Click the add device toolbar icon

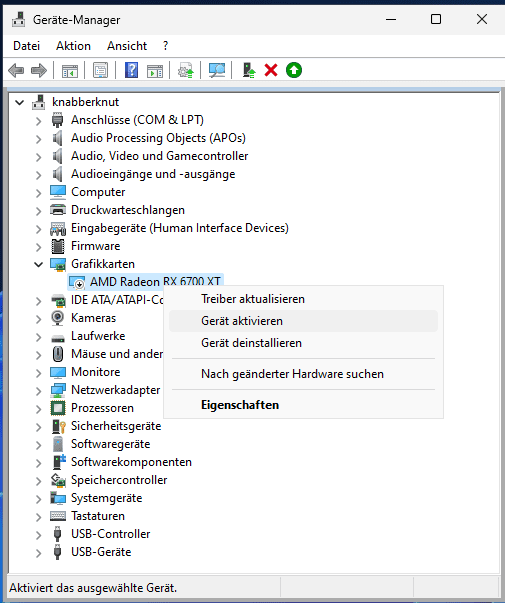[x=249, y=70]
